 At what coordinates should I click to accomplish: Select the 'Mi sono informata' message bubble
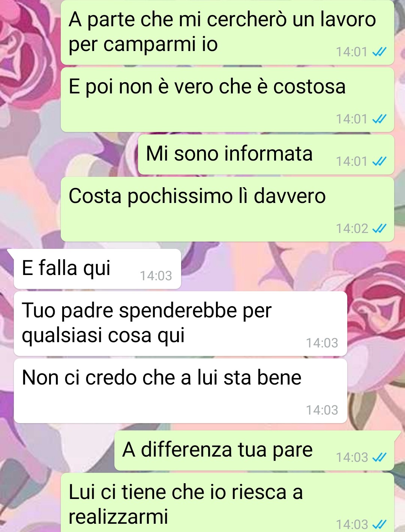point(266,155)
